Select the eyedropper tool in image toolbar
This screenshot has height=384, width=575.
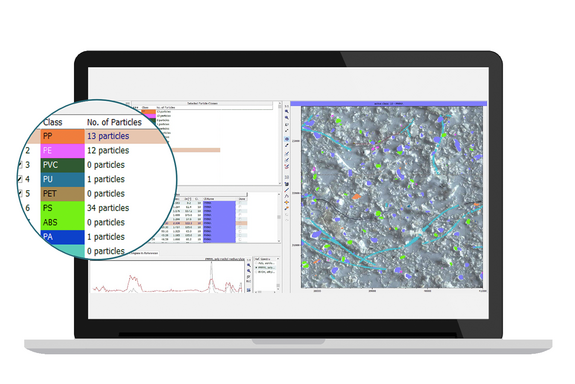(287, 145)
